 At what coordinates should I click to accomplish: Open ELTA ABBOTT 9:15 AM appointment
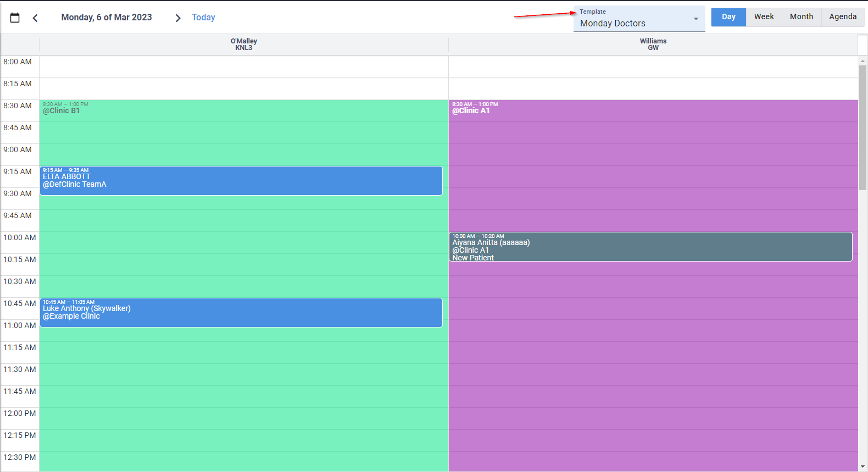point(241,181)
